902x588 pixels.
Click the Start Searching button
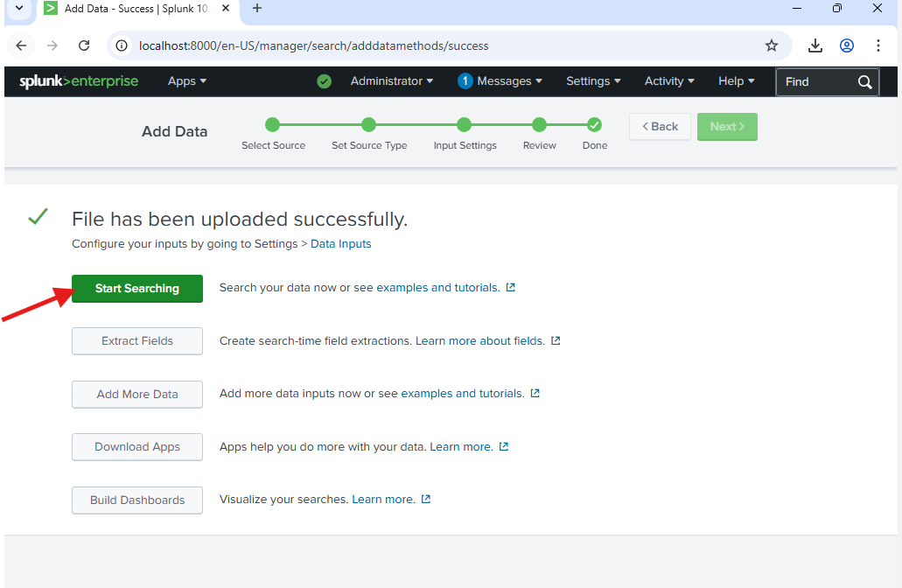point(137,288)
